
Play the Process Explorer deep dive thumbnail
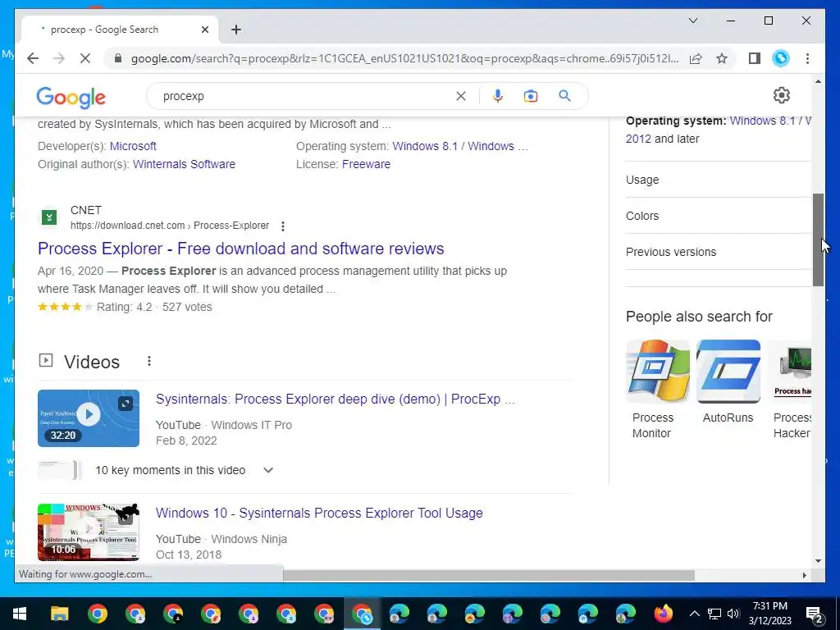click(89, 418)
